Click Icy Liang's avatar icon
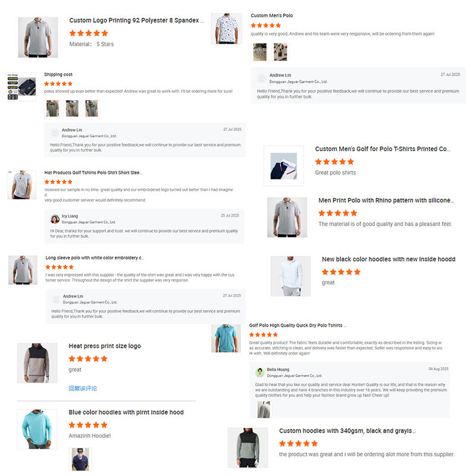Screen dimensions: 476x476 pyautogui.click(x=55, y=219)
